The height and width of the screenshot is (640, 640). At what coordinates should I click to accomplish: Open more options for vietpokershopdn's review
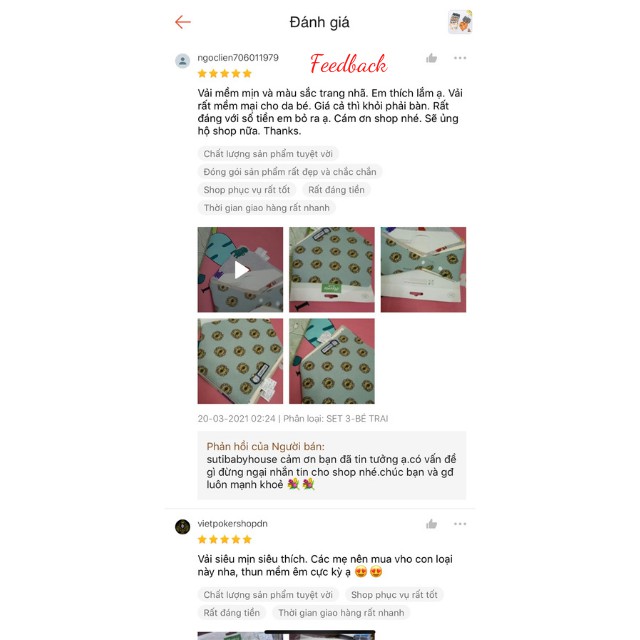tap(460, 524)
